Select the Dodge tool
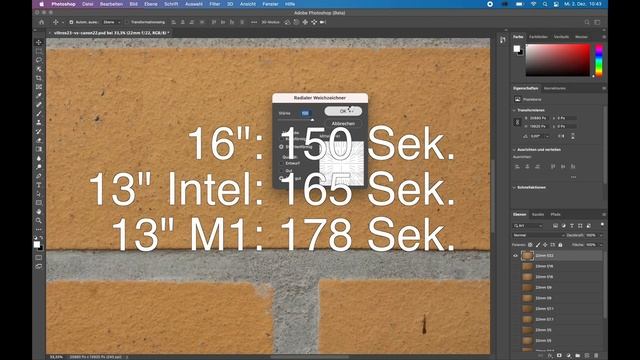This screenshot has height=360, width=640. 39,167
